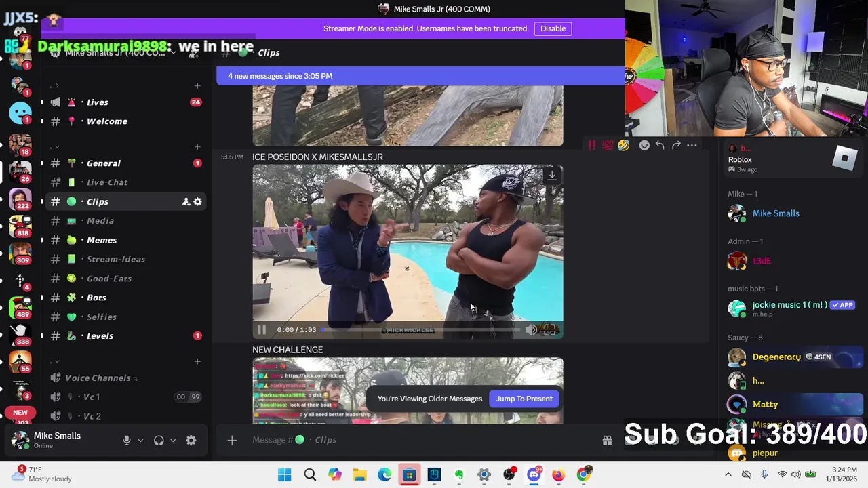The height and width of the screenshot is (488, 868).
Task: React with the 100 emoji
Action: pyautogui.click(x=608, y=145)
